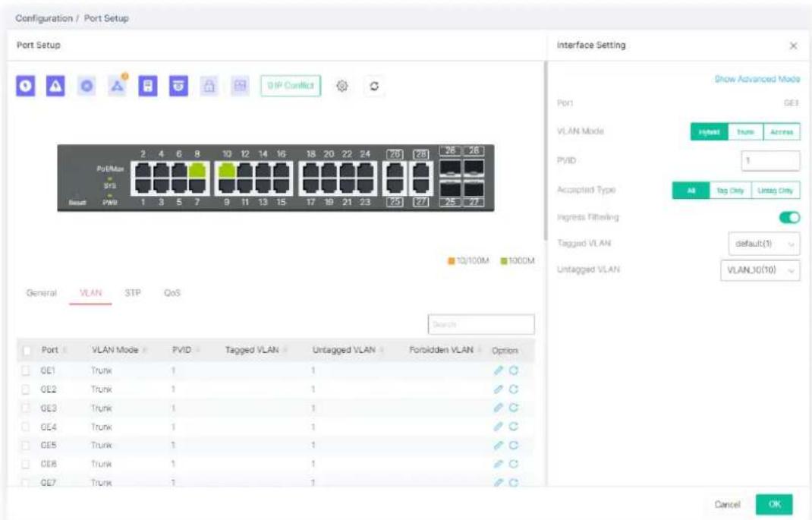Click the refresh icon in Port Setup toolbar
Screen dimensions: 812x520
click(x=374, y=86)
